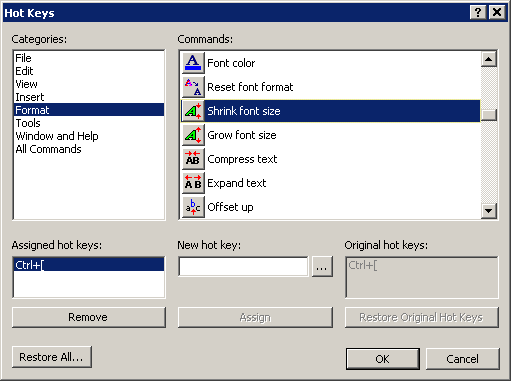The width and height of the screenshot is (511, 381).
Task: Focus the New hot key input field
Action: pyautogui.click(x=243, y=266)
